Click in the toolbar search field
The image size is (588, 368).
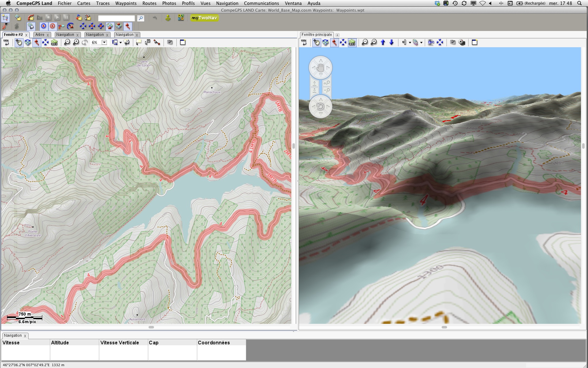(116, 18)
